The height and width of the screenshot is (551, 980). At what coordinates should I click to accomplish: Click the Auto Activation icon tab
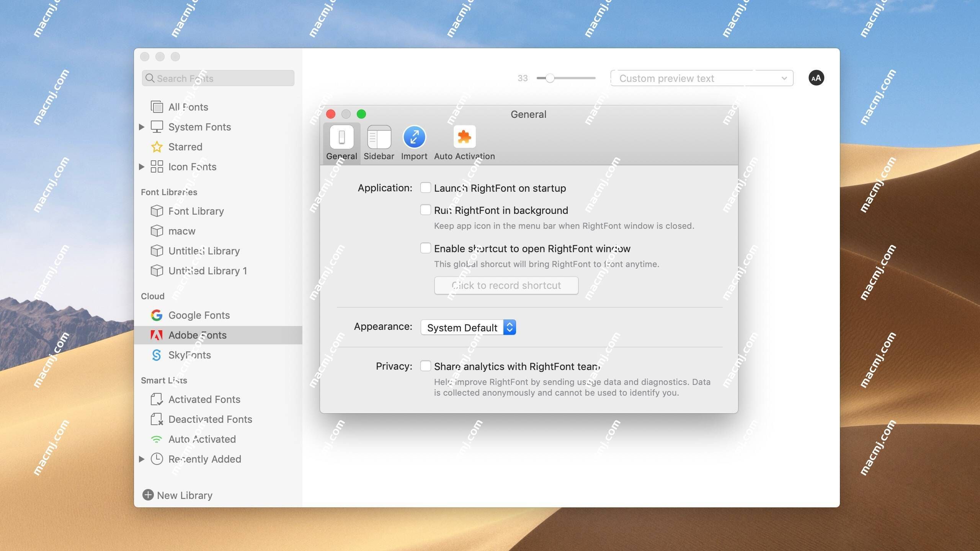pos(464,137)
